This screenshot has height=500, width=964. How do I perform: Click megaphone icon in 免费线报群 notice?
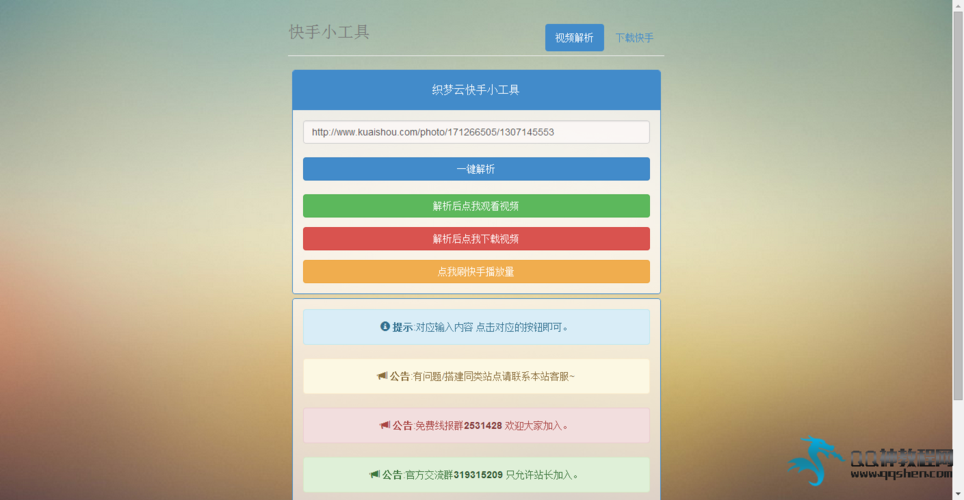coord(385,425)
